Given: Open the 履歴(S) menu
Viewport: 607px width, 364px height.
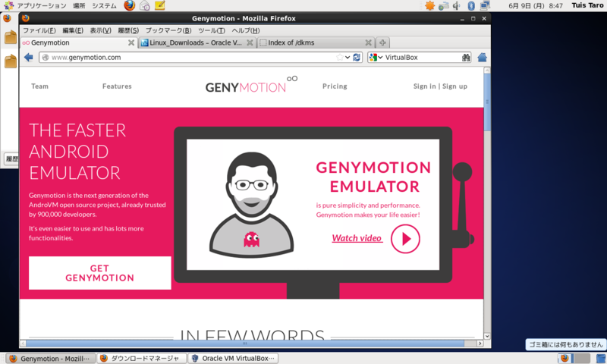Looking at the screenshot, I should point(128,30).
